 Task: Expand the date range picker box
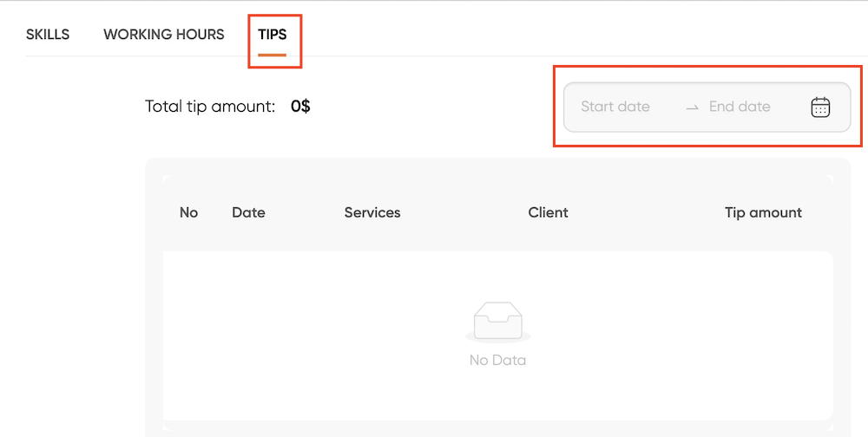[707, 108]
